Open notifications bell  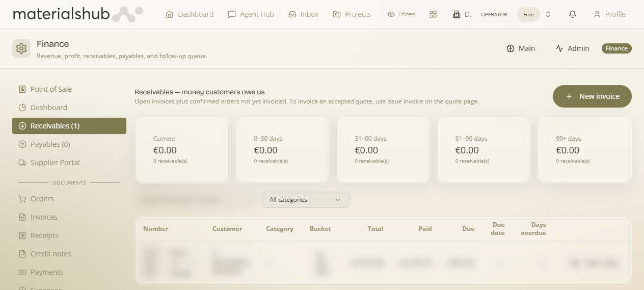[x=573, y=14]
